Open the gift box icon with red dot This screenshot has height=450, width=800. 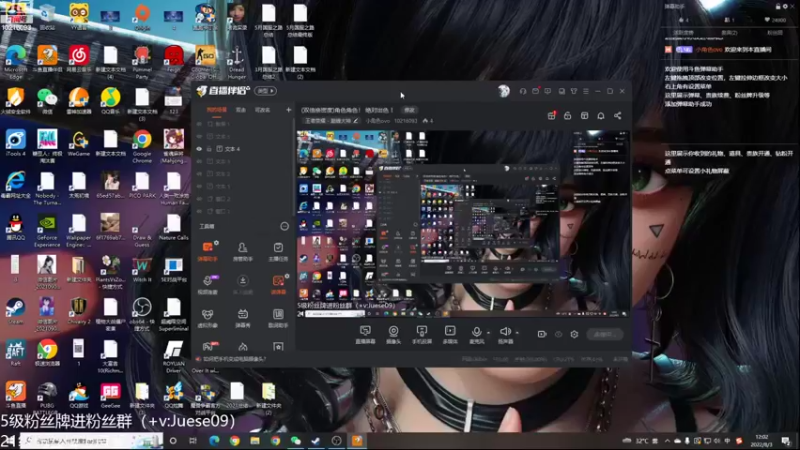point(552,115)
